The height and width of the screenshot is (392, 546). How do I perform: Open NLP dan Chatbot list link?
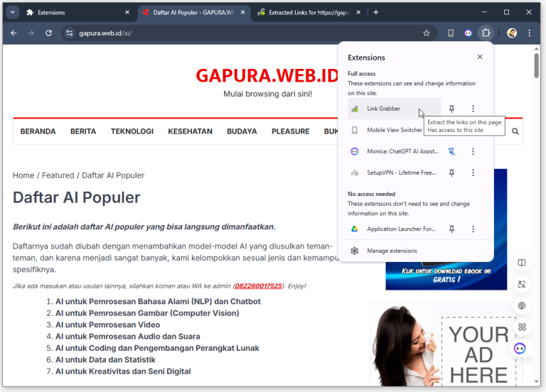(x=158, y=302)
